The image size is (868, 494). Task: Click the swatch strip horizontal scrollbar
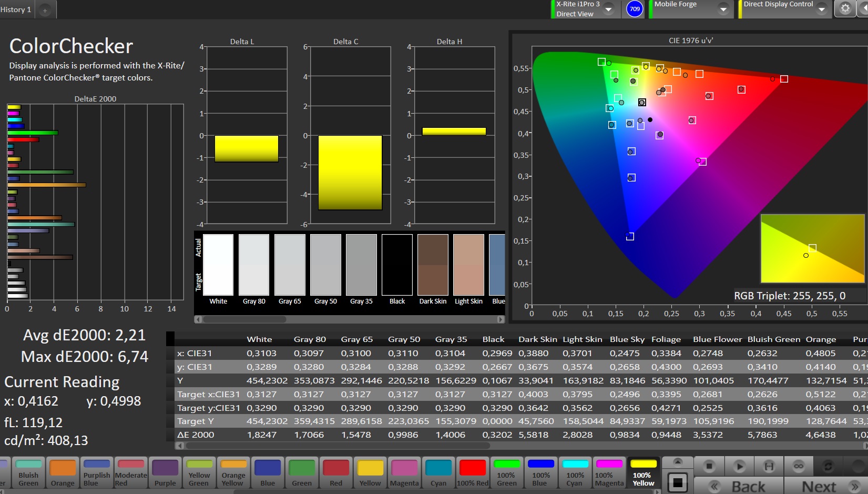[244, 319]
